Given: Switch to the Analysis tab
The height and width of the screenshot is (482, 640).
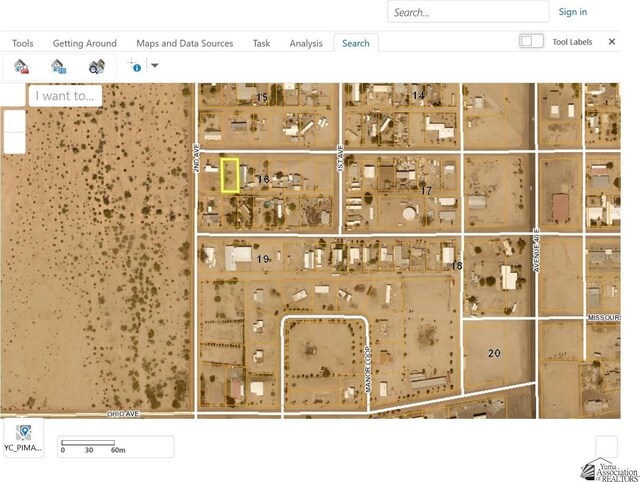Looking at the screenshot, I should point(306,43).
